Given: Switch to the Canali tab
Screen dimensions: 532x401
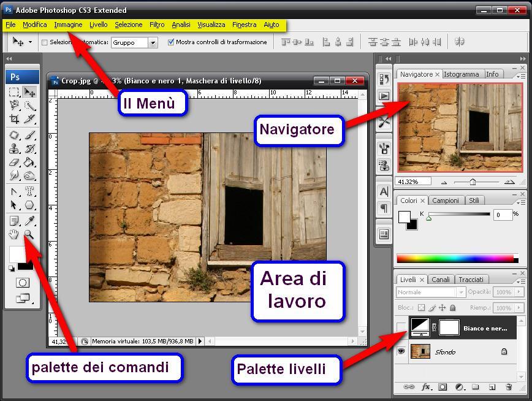Looking at the screenshot, I should click(441, 280).
